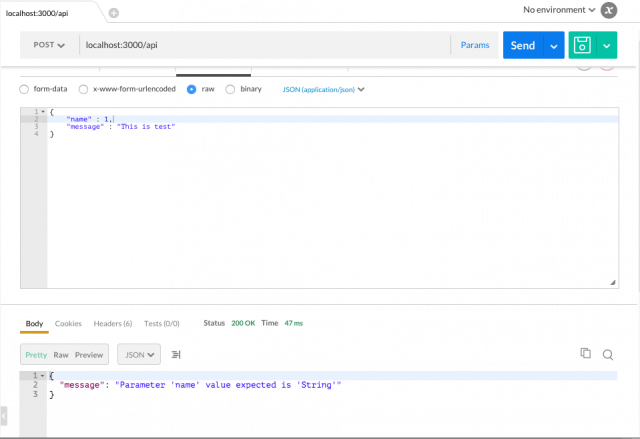The height and width of the screenshot is (439, 640).
Task: Collapse response JSON at line 1 fold arrow
Action: pyautogui.click(x=42, y=375)
